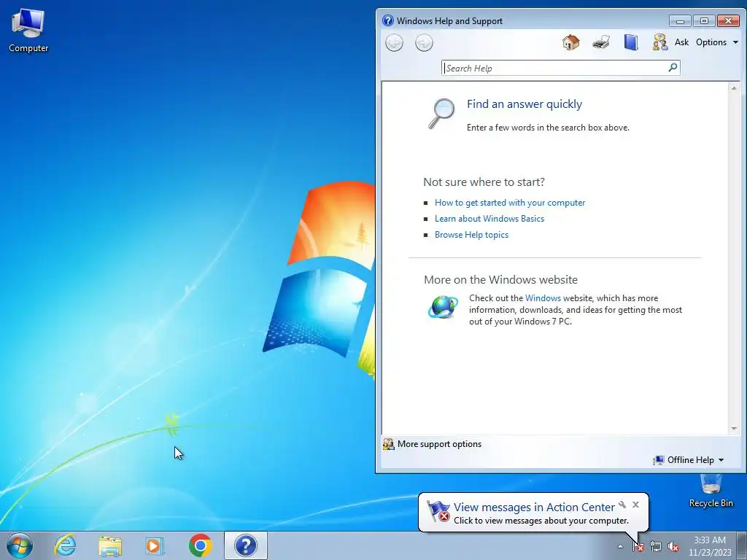Screen dimensions: 747x560
Task: Click the Action Center flag tray icon
Action: (638, 547)
